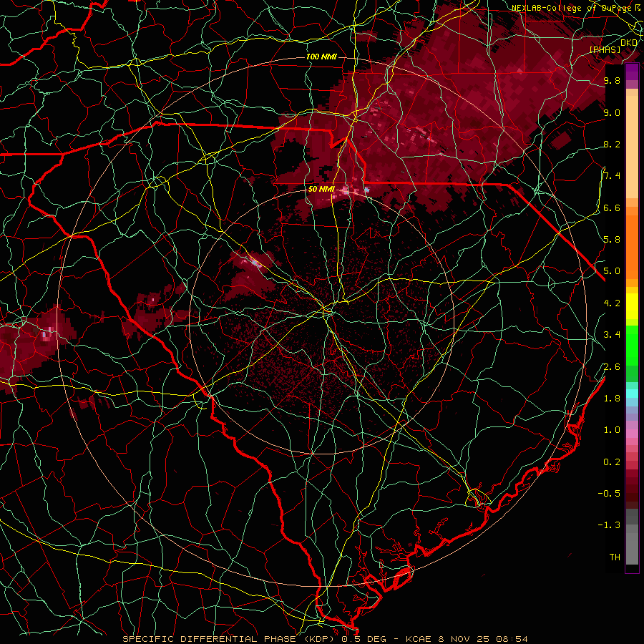Select the -1.3 value on the legend
The width and height of the screenshot is (644, 644).
(x=609, y=525)
